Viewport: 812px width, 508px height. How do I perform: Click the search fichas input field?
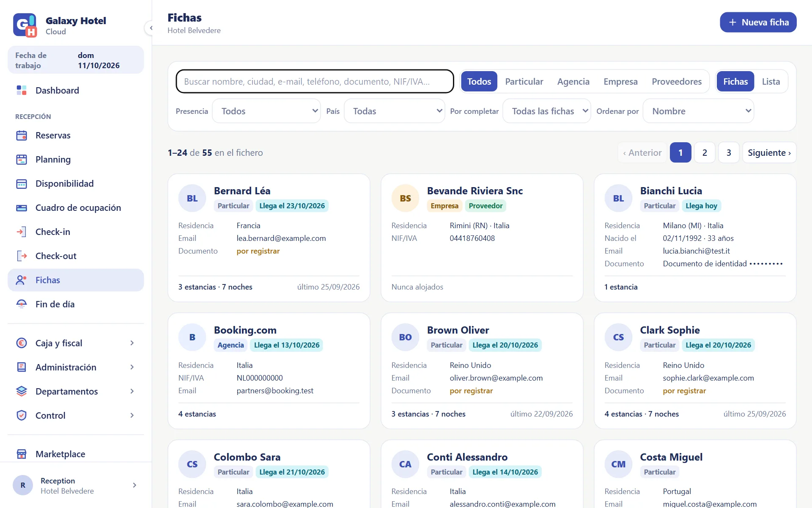(315, 81)
